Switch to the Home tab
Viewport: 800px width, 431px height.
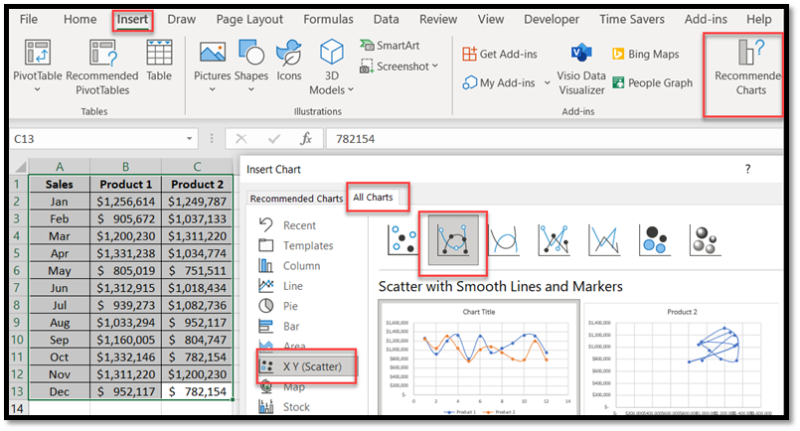point(80,19)
